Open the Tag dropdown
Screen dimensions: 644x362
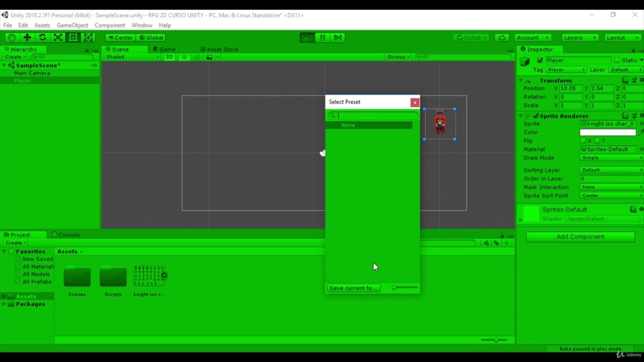(x=567, y=70)
